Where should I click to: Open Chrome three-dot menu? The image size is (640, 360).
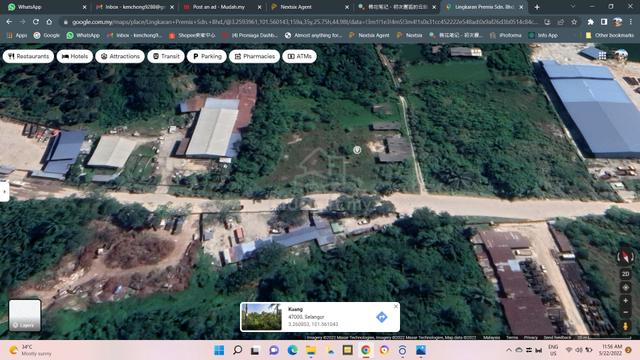point(631,22)
